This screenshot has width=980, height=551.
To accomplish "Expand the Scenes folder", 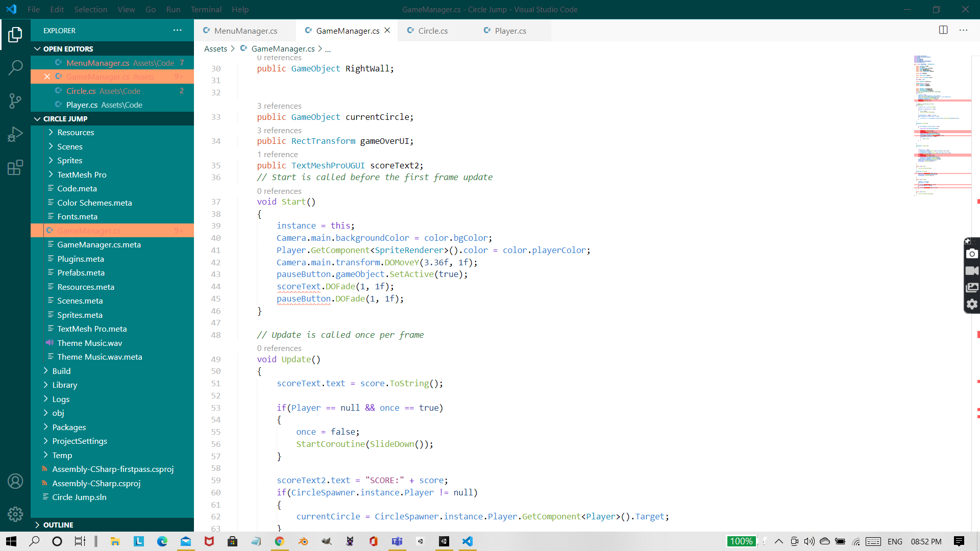I will pos(112,146).
